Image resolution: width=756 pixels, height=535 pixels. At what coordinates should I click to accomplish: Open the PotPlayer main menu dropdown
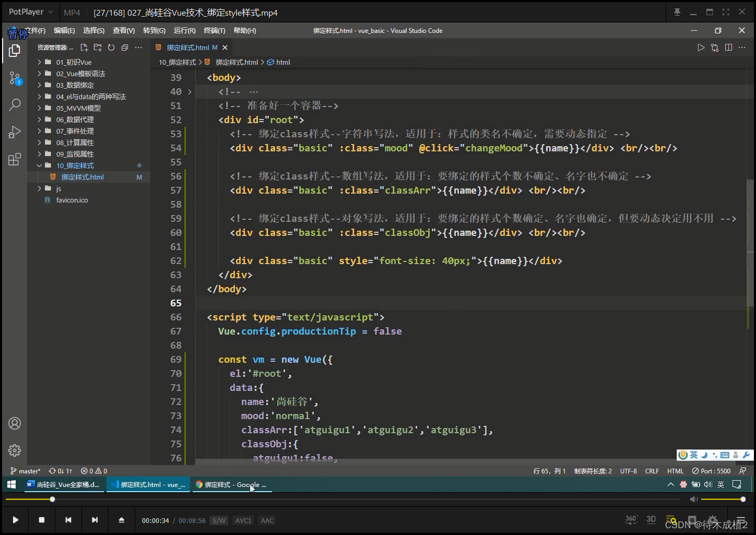31,11
